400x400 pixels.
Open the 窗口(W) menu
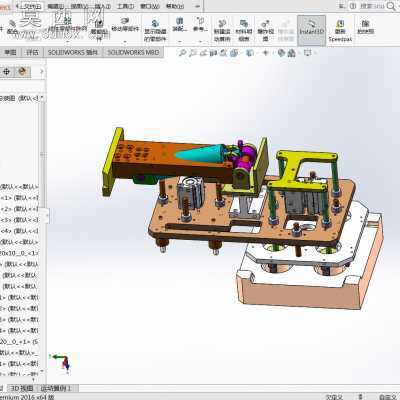pyautogui.click(x=150, y=6)
